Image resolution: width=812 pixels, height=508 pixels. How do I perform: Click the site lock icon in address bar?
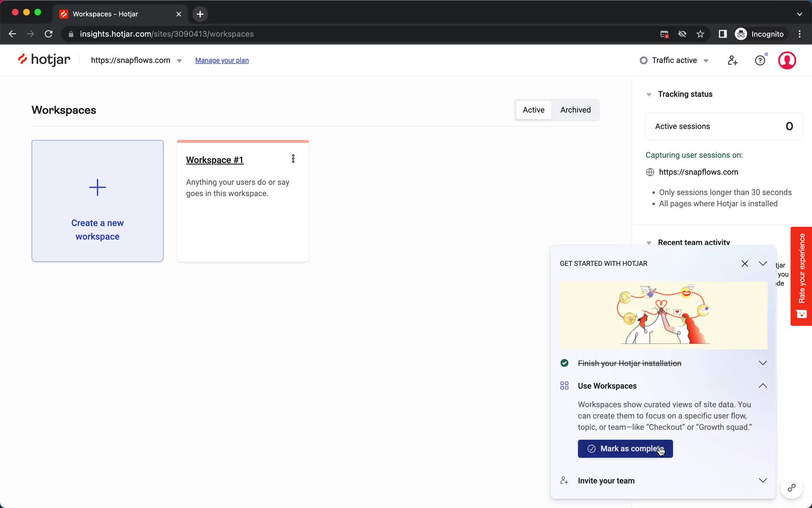click(x=71, y=34)
